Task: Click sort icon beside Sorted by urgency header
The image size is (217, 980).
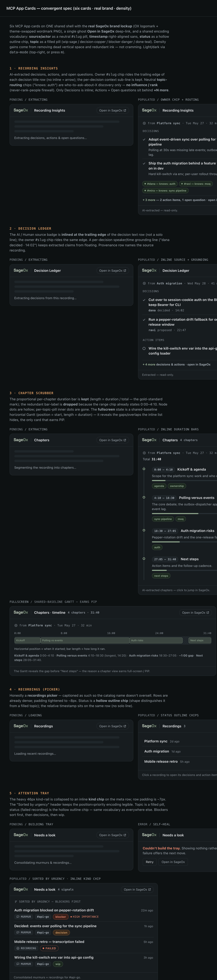Action: tap(16, 902)
